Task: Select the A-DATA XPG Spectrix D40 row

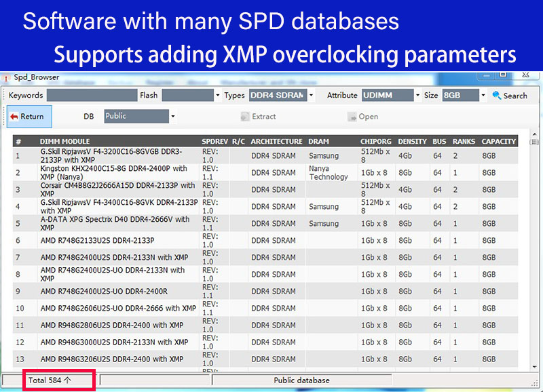Action: click(265, 224)
